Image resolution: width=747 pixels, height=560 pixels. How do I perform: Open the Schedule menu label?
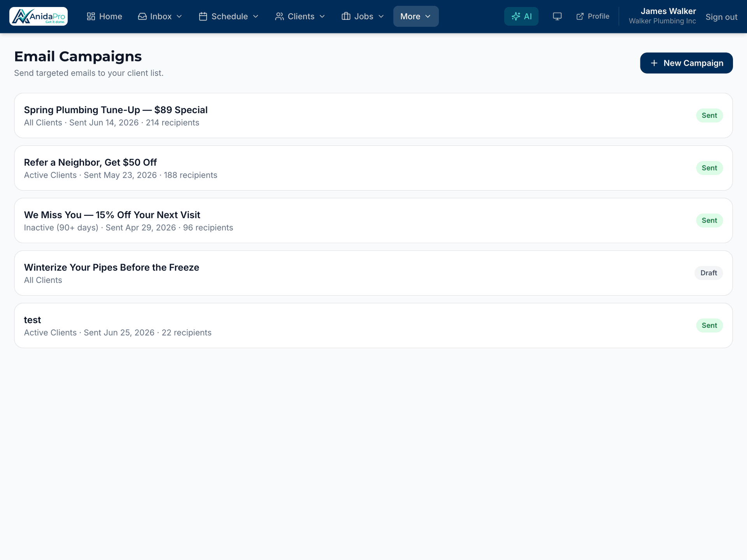pos(230,16)
